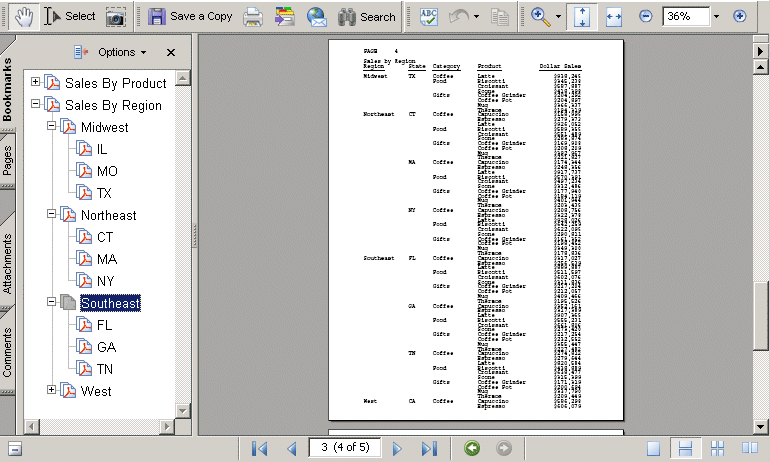Click the Email document icon
Viewport: 770px width, 462px height.
tap(317, 16)
